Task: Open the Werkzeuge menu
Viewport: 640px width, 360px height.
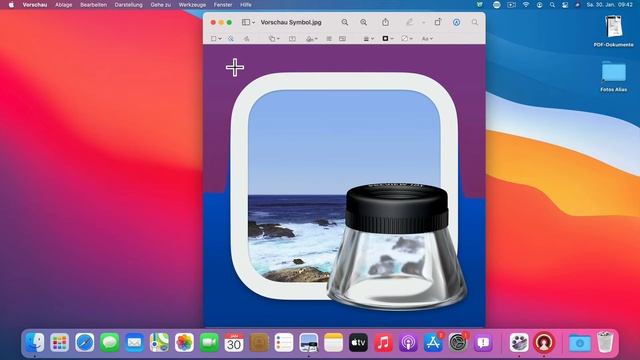Action: pos(192,5)
